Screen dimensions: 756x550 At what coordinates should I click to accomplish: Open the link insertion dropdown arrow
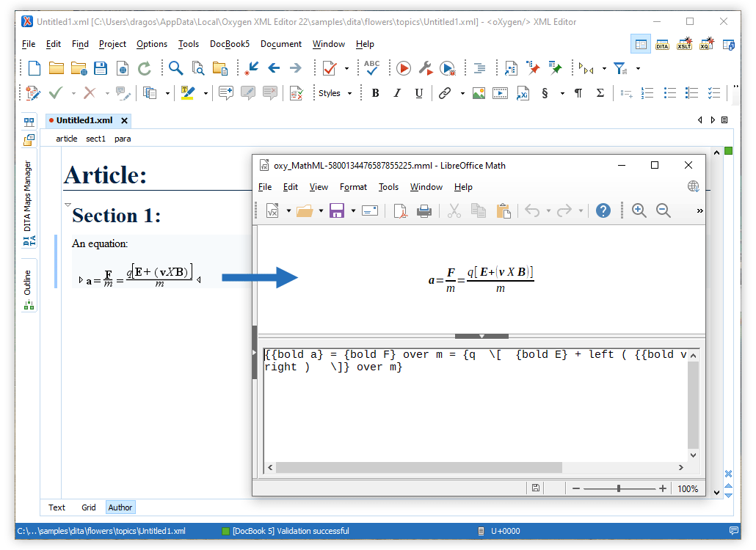[x=462, y=93]
